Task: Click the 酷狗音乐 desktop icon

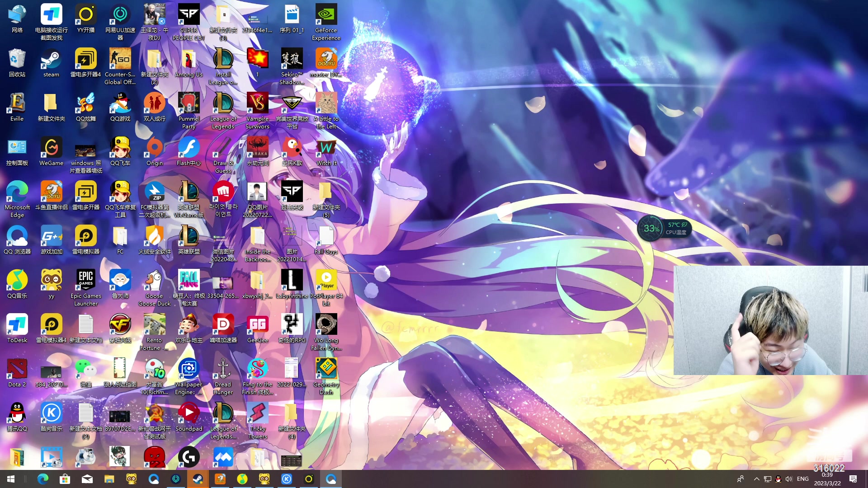Action: 51,418
